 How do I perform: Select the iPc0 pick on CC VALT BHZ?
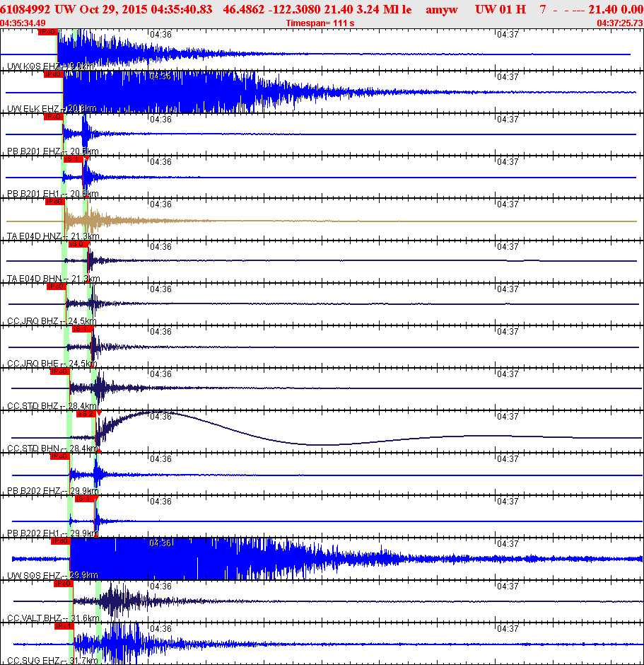63,584
